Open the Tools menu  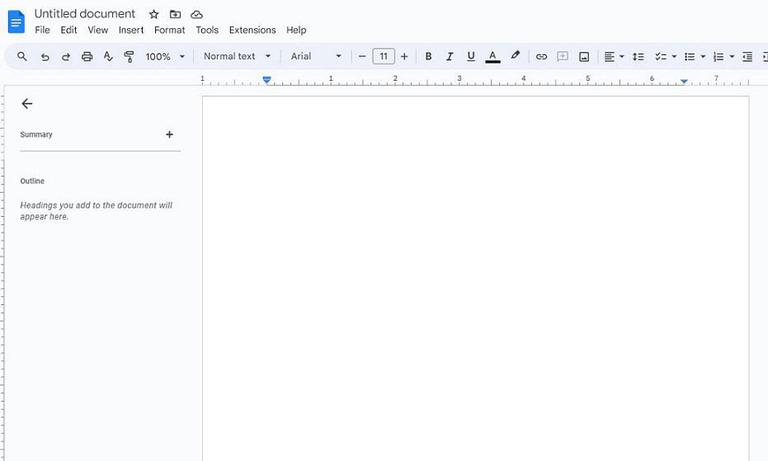207,30
